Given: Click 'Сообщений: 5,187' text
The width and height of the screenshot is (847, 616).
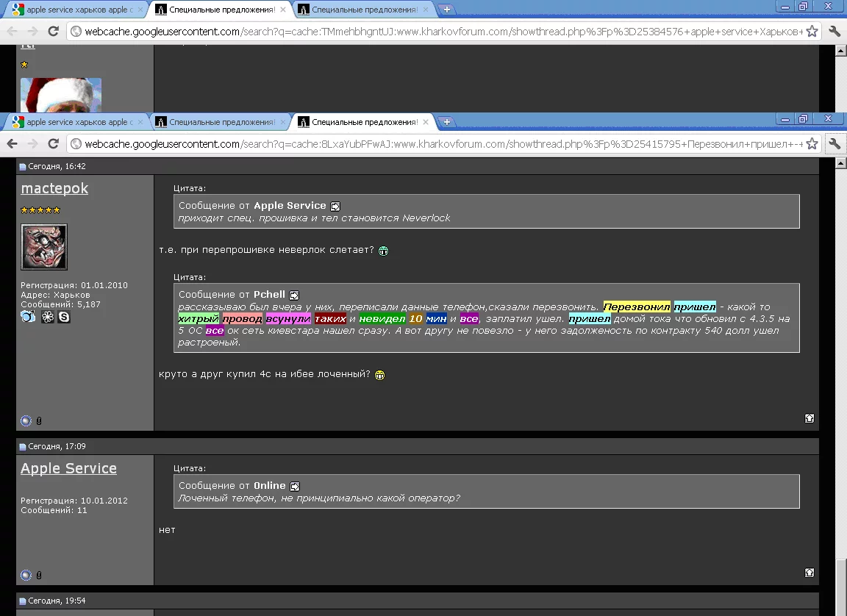Looking at the screenshot, I should pyautogui.click(x=60, y=304).
